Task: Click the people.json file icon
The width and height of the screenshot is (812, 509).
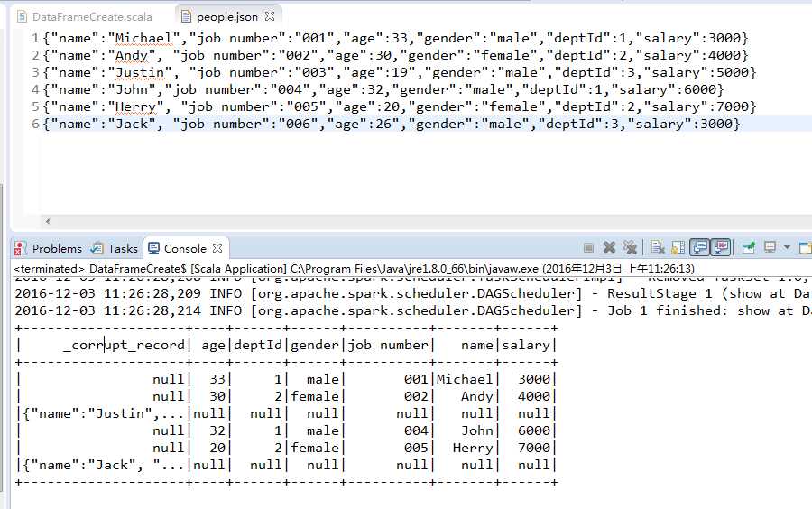Action: tap(187, 16)
